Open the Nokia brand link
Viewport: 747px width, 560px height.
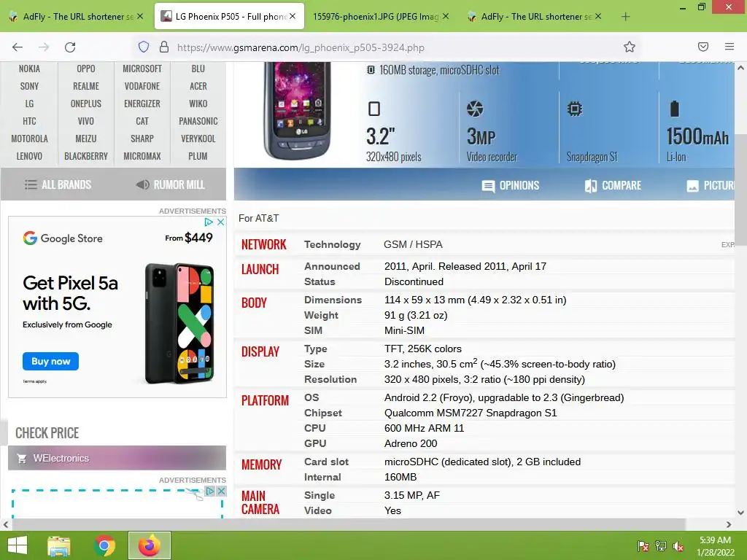(29, 69)
